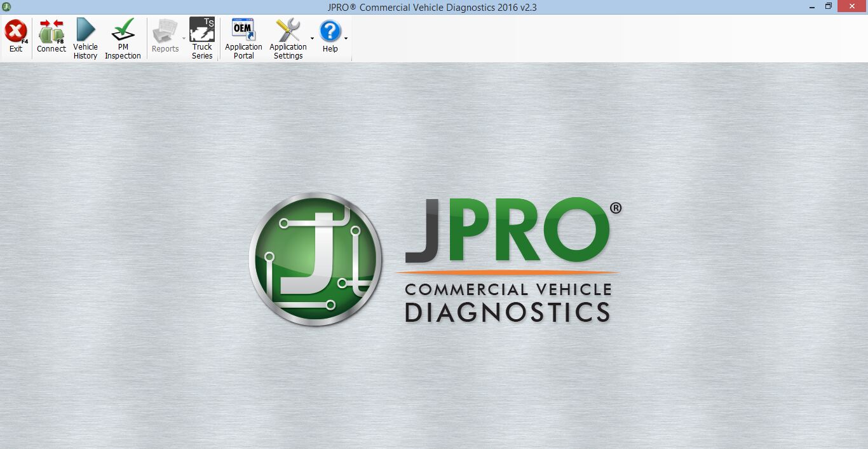Close the JPRO window
The width and height of the screenshot is (868, 449).
coord(851,7)
